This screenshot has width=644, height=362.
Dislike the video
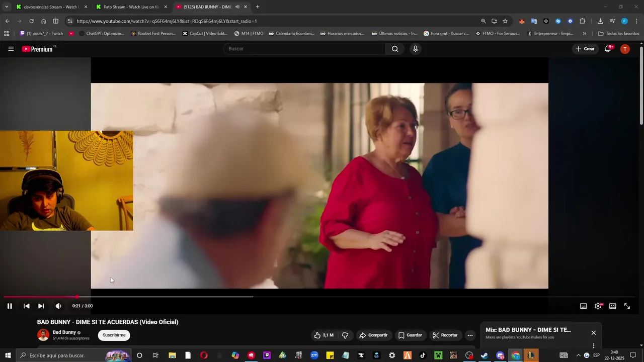pos(345,335)
